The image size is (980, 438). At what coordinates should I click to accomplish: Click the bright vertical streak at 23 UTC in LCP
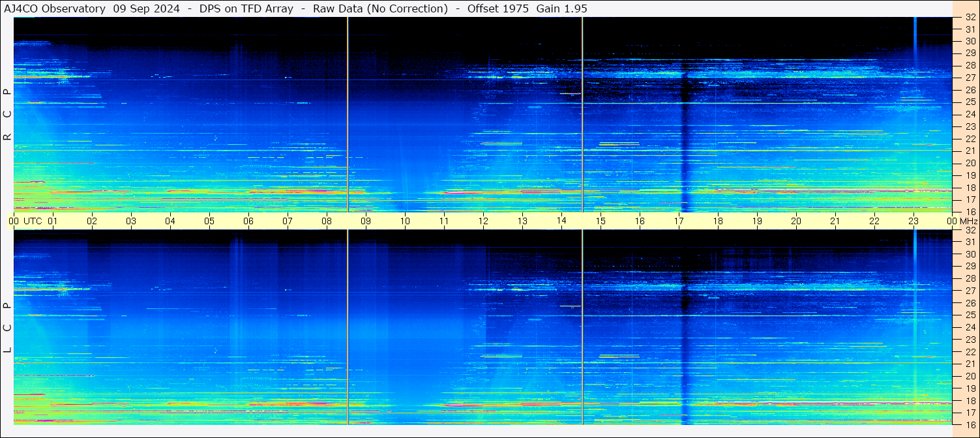click(x=915, y=313)
